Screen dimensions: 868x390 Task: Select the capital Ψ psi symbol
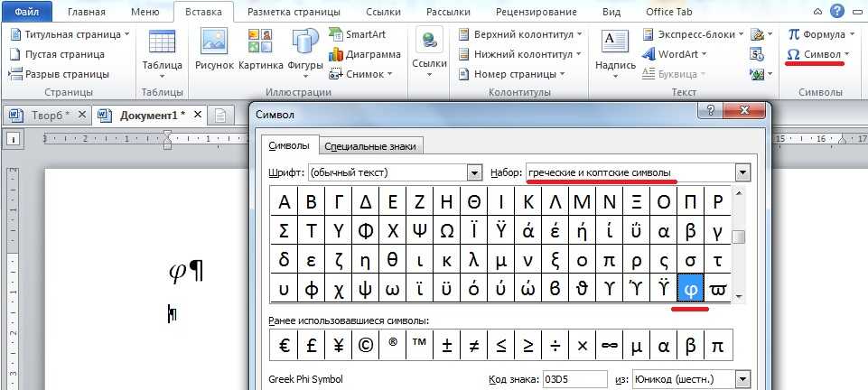coord(420,231)
